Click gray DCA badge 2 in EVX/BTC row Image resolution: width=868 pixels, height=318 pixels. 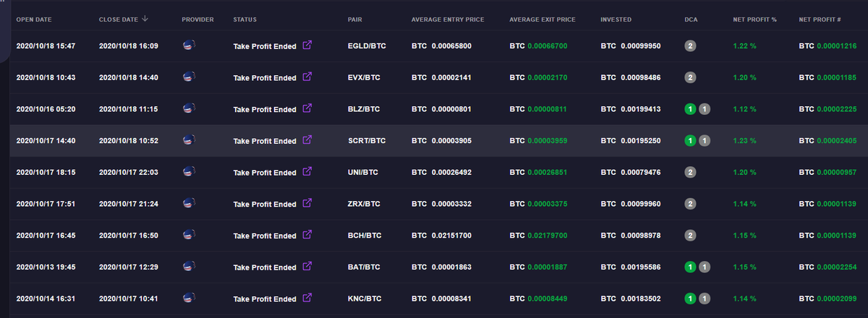click(691, 77)
